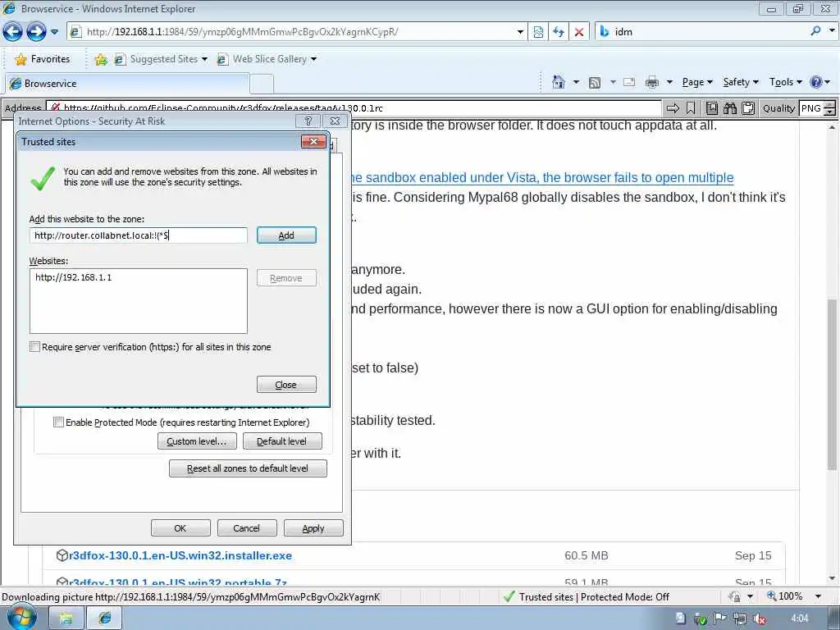Expand the Home button dropdown arrow
This screenshot has height=630, width=840.
pyautogui.click(x=576, y=82)
